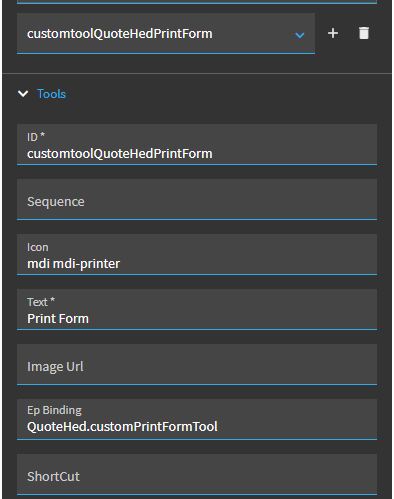394x499 pixels.
Task: Click the "Ep Binding" field label
Action: 54,410
